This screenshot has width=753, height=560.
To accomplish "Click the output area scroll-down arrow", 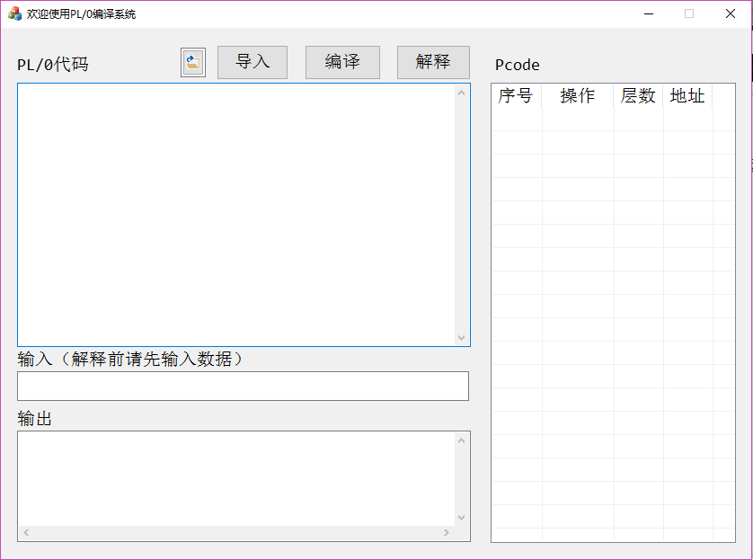I will (x=462, y=517).
